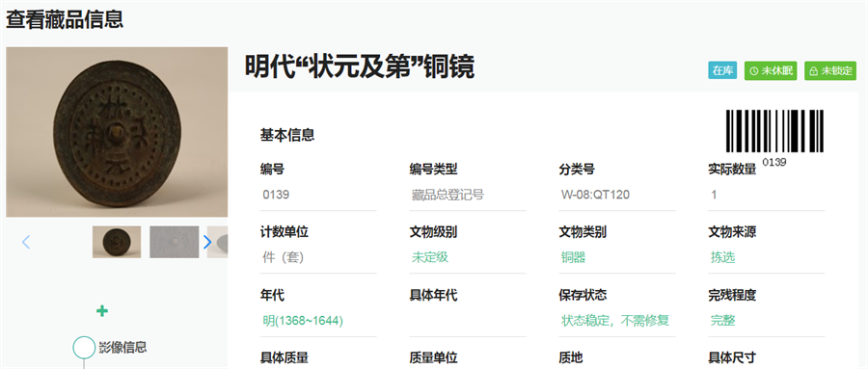Click the 影像信息 label
The width and height of the screenshot is (868, 369).
(x=122, y=347)
